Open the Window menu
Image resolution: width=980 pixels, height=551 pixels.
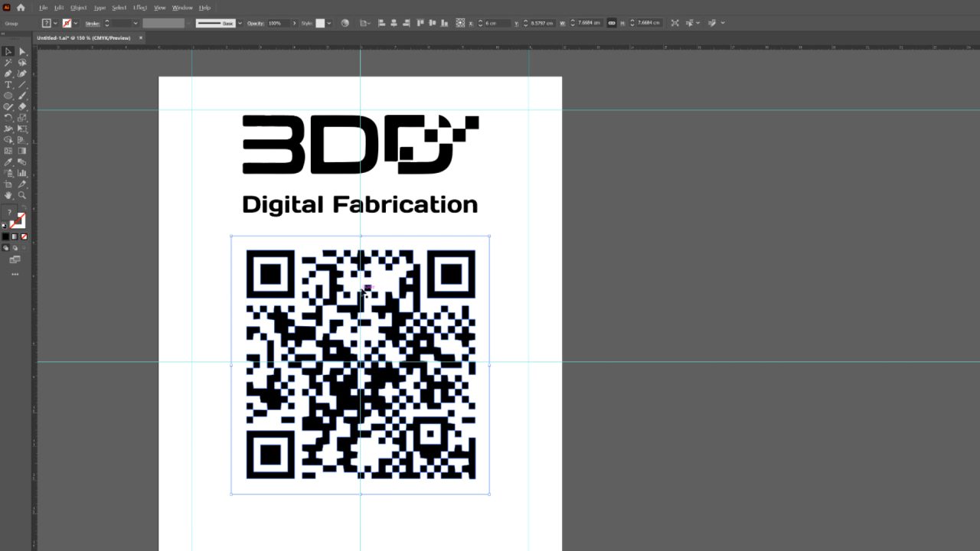click(182, 8)
